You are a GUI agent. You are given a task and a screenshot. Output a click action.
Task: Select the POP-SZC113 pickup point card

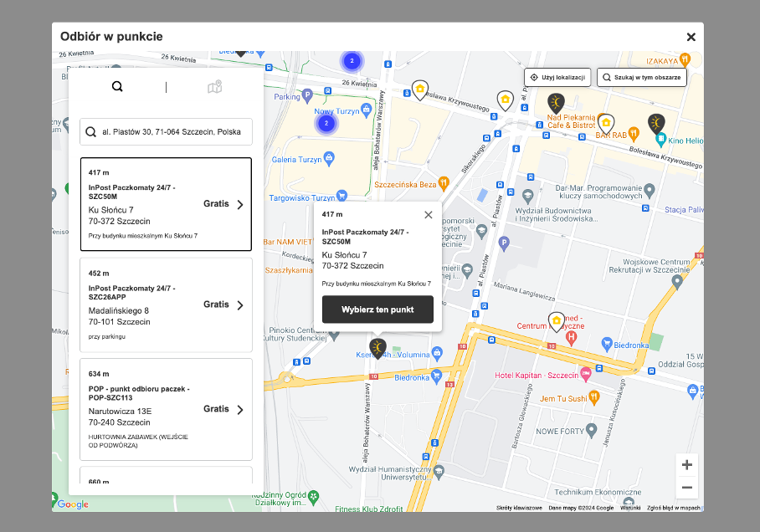167,409
